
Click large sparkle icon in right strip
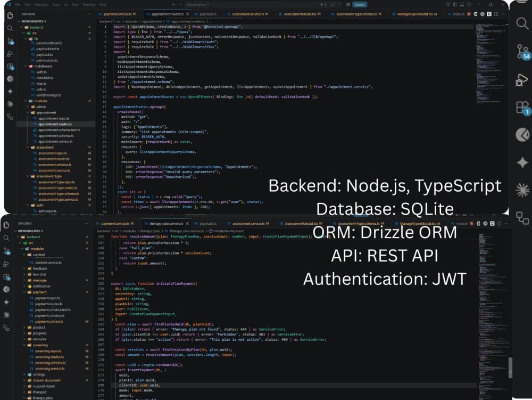pos(522,162)
